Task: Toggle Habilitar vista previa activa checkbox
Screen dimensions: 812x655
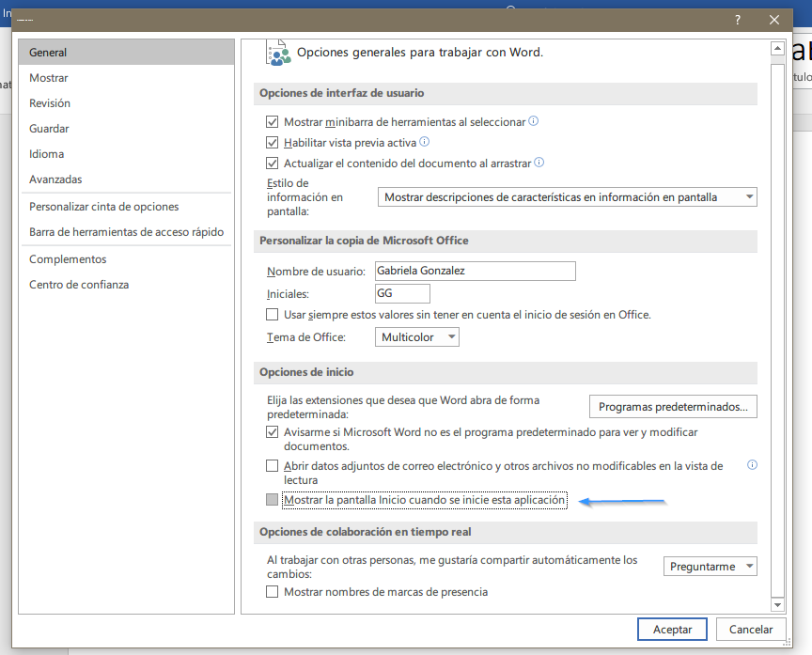Action: tap(272, 143)
